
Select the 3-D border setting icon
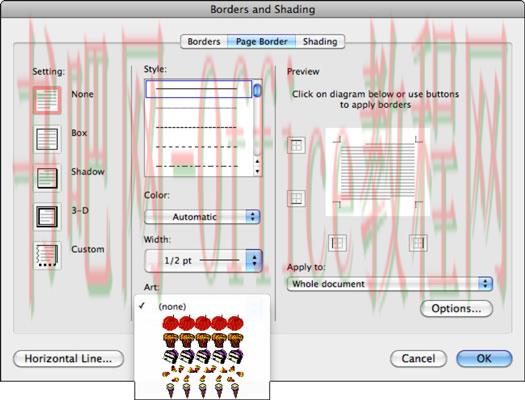[47, 217]
